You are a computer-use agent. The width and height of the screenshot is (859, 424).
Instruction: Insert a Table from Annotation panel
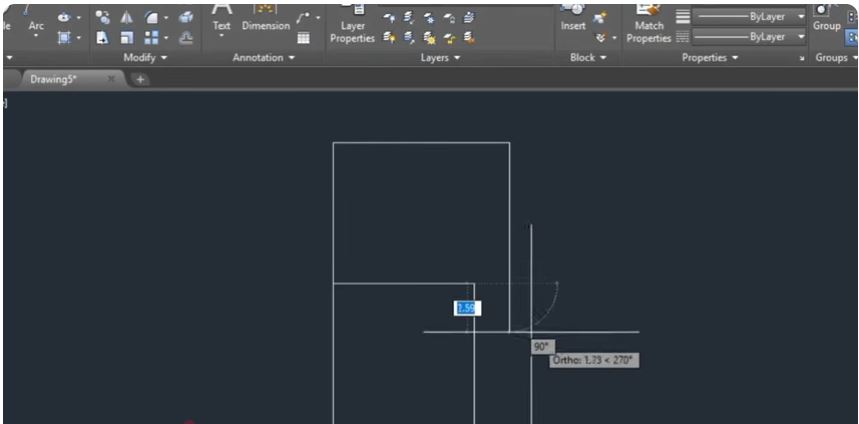[x=303, y=38]
